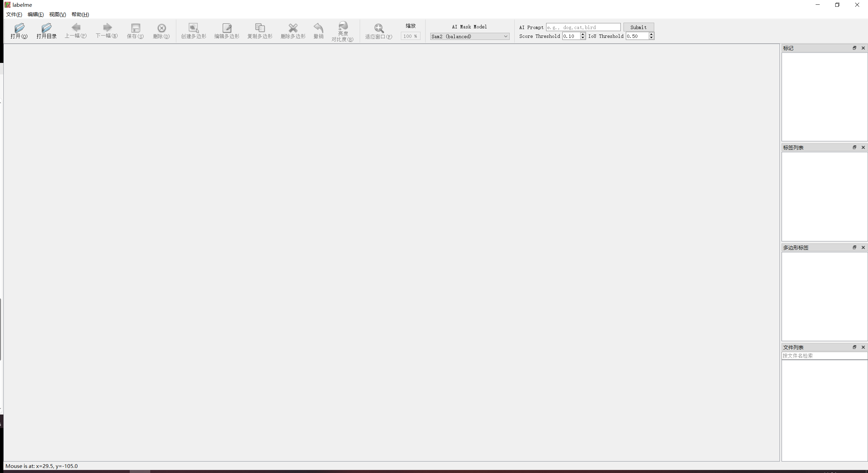Click the Edit Polygon (编辑多边形) tool
868x473 pixels.
coord(227,28)
